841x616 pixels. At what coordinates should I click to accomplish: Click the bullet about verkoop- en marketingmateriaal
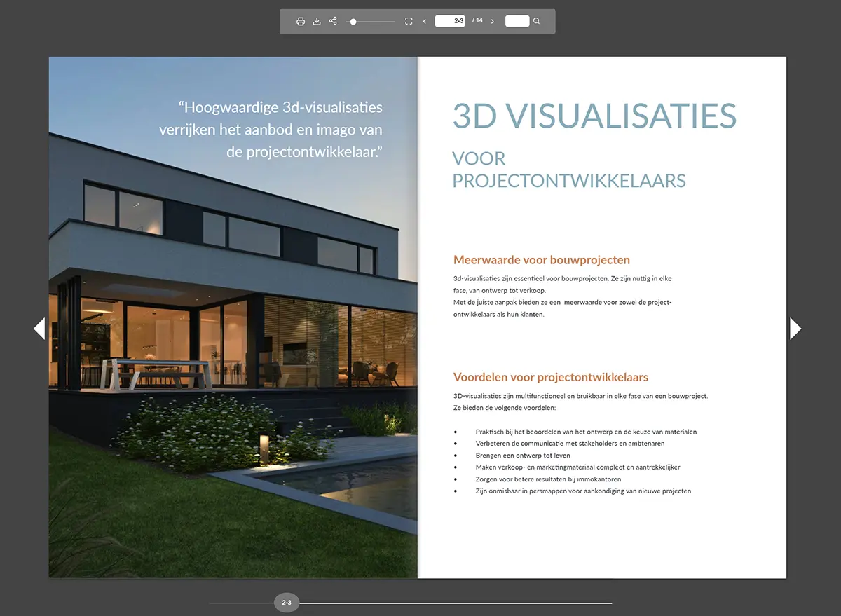[x=577, y=467]
